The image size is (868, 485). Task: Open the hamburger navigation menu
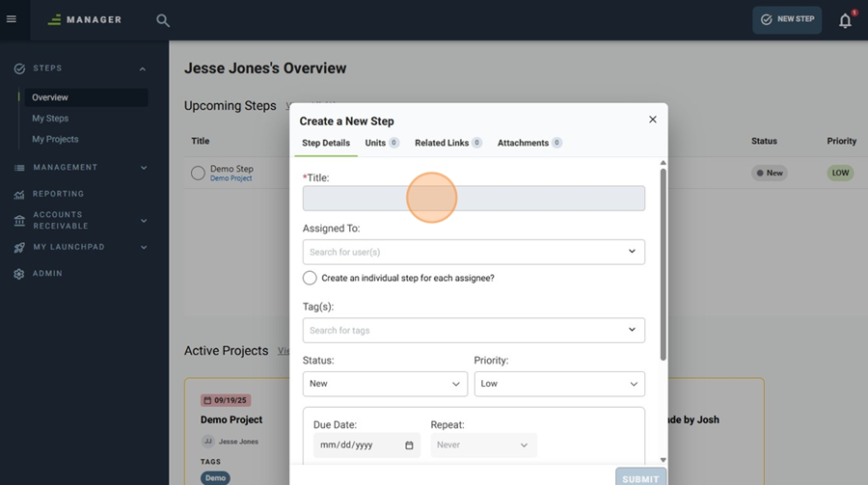coord(11,19)
